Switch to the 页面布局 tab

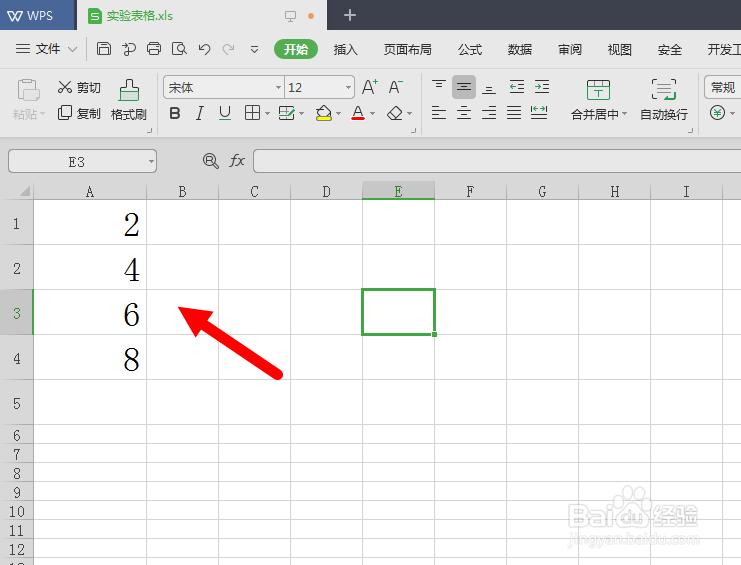click(x=407, y=49)
